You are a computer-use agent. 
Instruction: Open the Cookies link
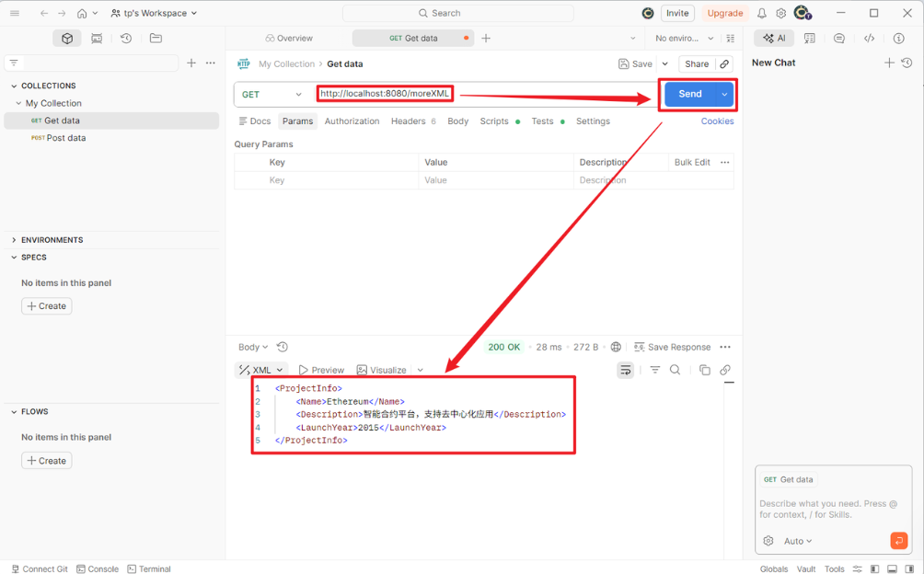point(717,121)
